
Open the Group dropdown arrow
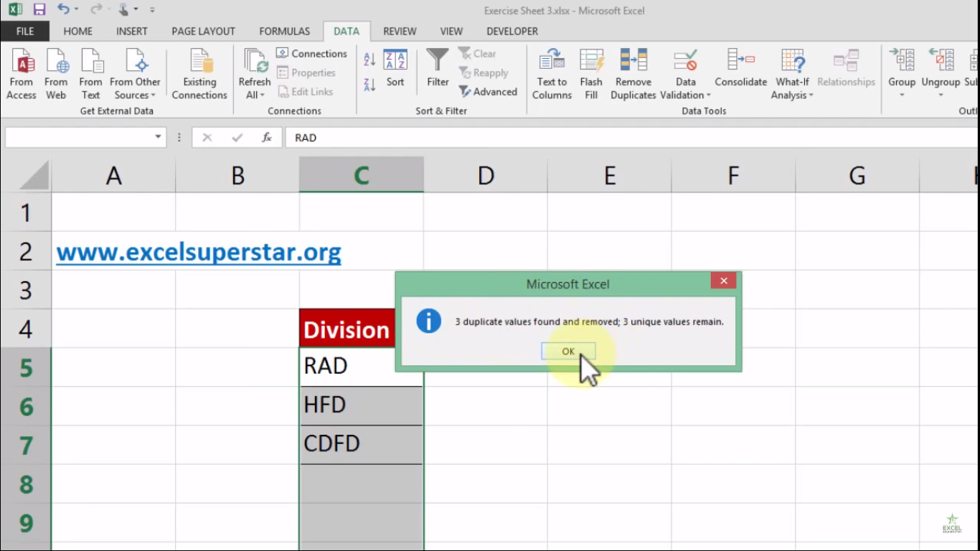(902, 95)
